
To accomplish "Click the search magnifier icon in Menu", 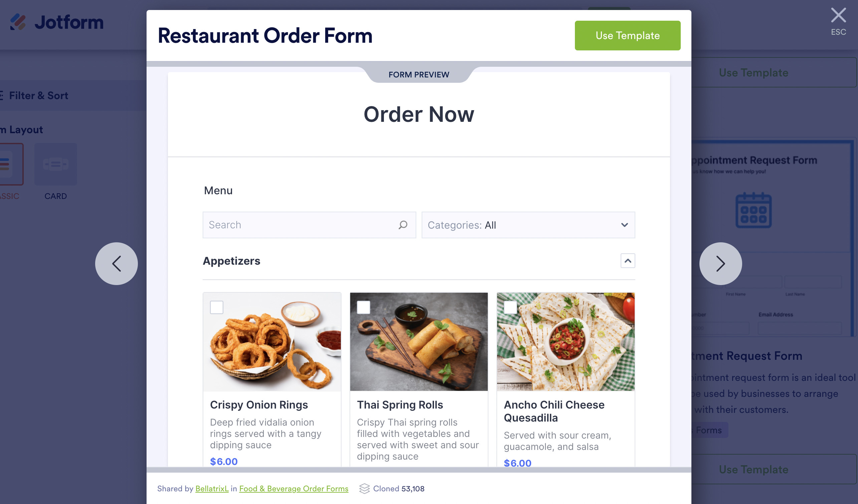I will point(402,225).
